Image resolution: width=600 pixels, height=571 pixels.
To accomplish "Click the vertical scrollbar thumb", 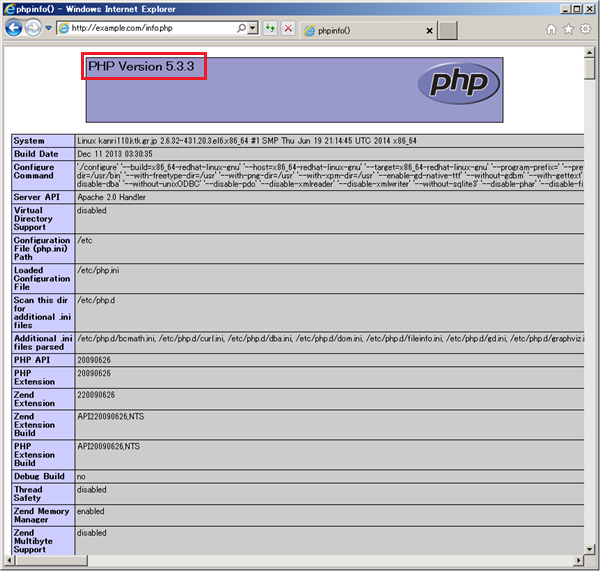I will [589, 69].
